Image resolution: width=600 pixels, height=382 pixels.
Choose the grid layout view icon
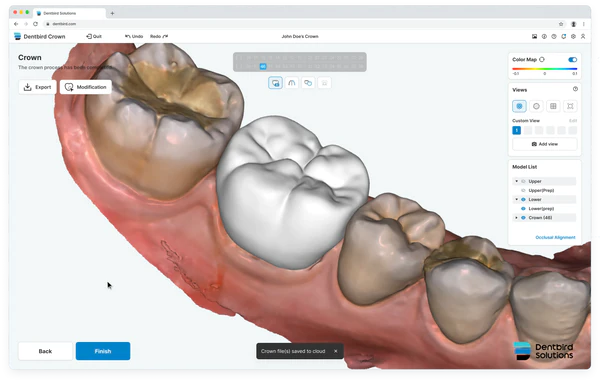pyautogui.click(x=553, y=106)
